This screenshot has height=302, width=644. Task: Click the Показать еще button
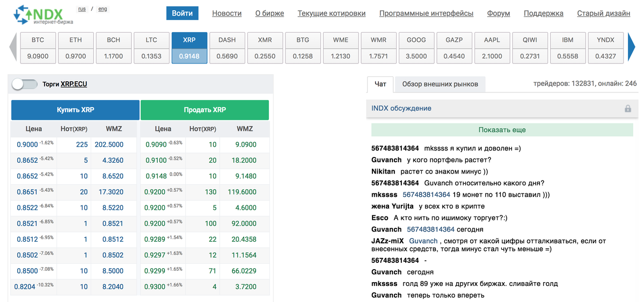502,130
